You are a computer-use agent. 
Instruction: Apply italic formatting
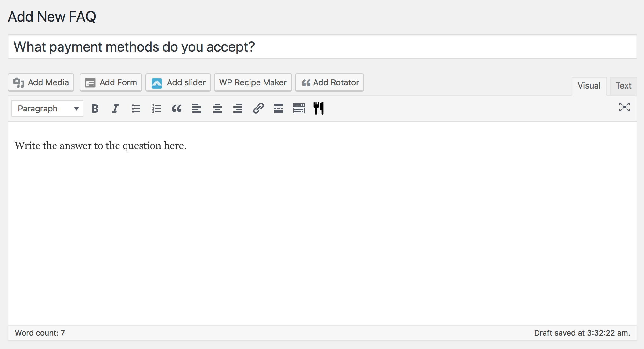point(115,109)
